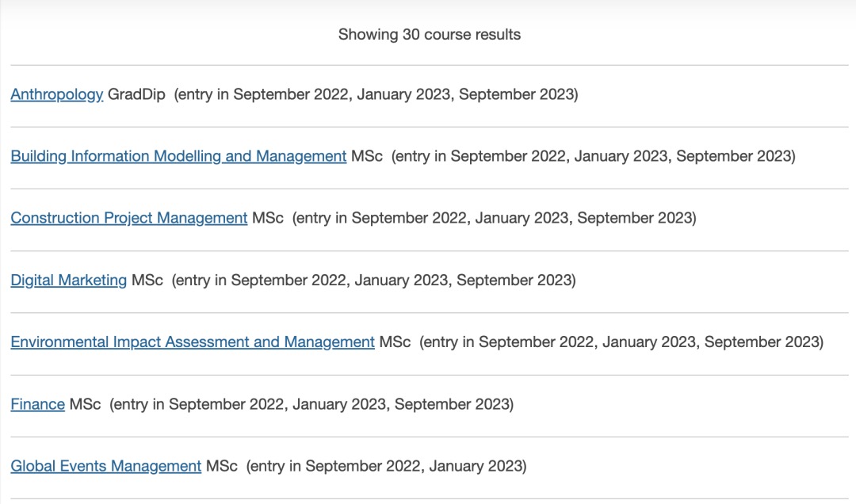Screen dimensions: 856x504
Task: Click the entry dates text for Finance
Action: pos(311,404)
